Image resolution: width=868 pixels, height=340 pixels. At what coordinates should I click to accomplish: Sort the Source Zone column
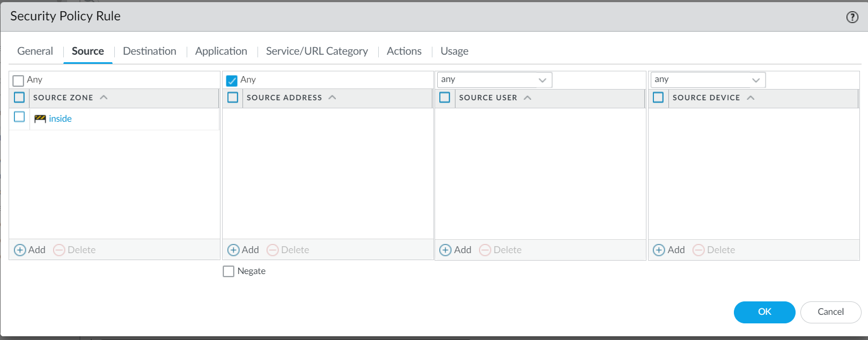(x=63, y=98)
